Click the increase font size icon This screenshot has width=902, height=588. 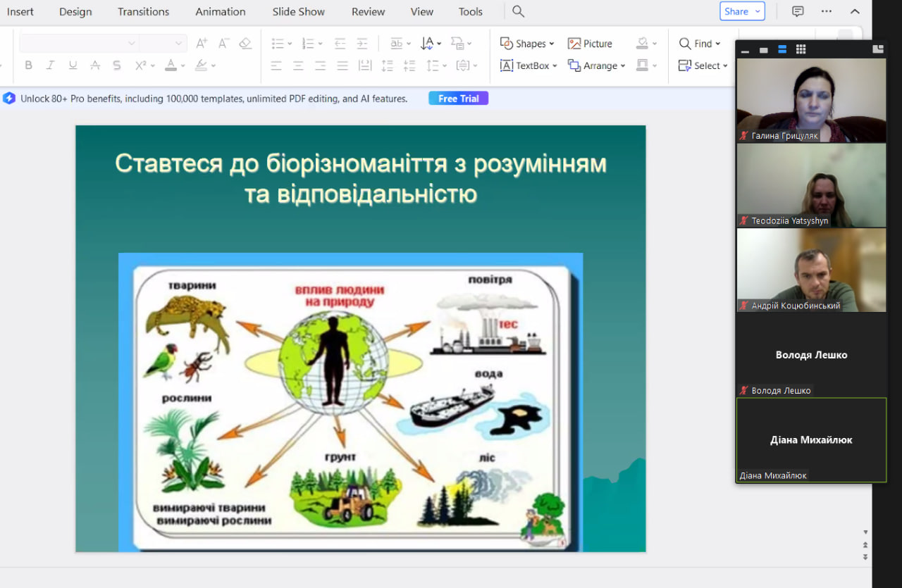[202, 44]
